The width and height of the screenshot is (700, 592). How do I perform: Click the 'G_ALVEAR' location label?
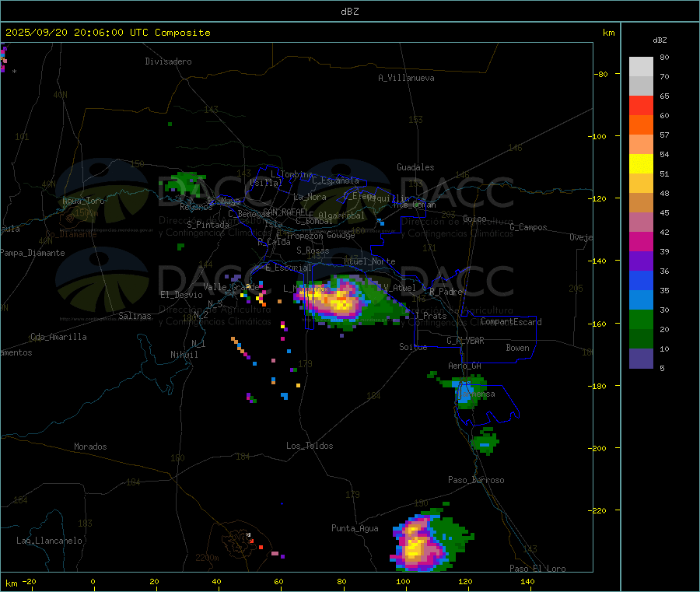coord(465,341)
